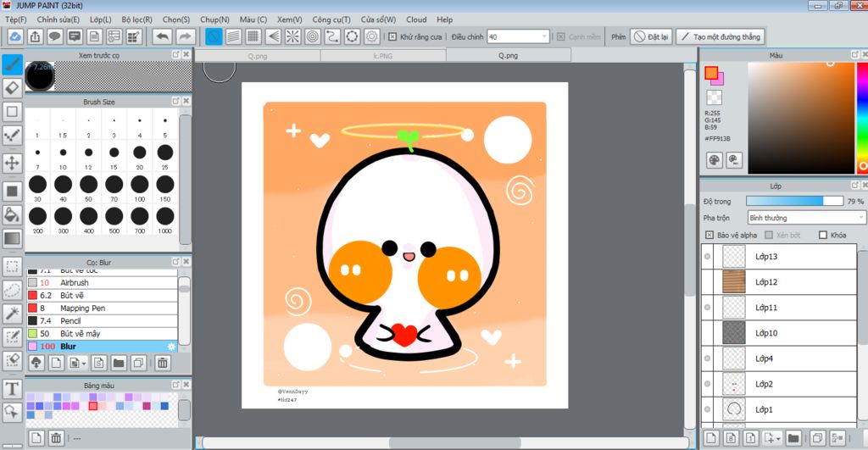Add brush from cloud icon
This screenshot has height=450, width=868.
[36, 363]
